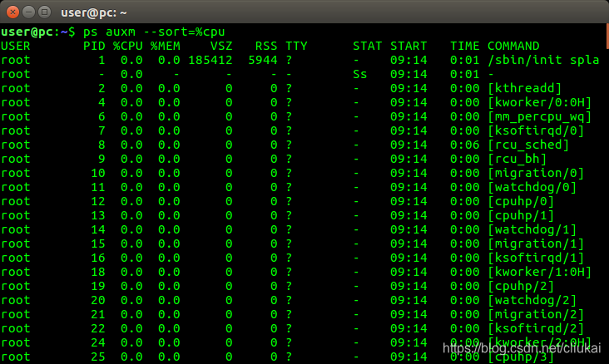The width and height of the screenshot is (609, 364).
Task: Click PID 2 in kthreadd row
Action: coord(101,88)
